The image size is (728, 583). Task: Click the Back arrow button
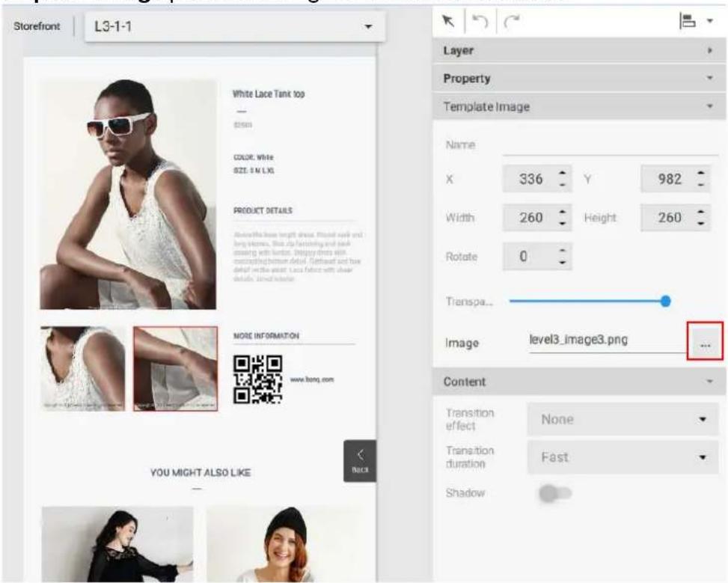point(360,461)
